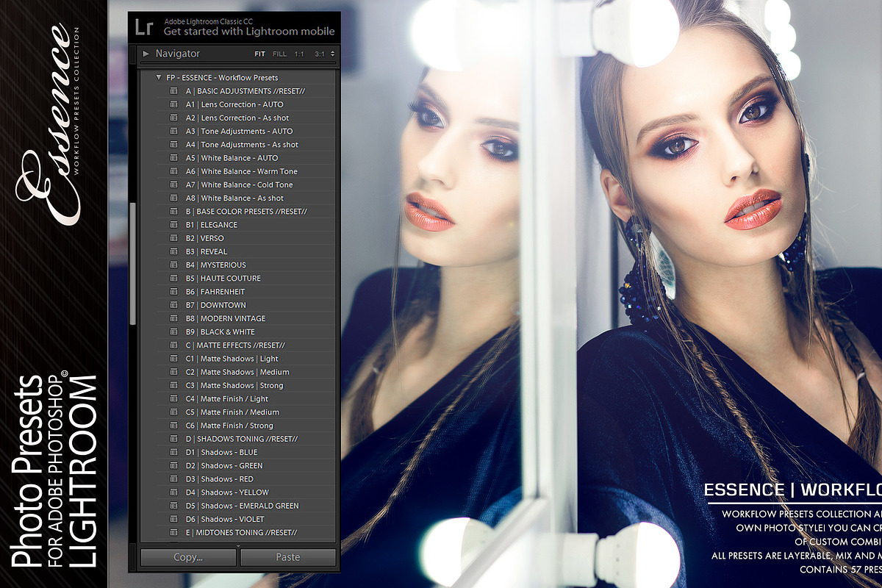Click the Navigator panel title
This screenshot has height=588, width=882.
pos(177,54)
